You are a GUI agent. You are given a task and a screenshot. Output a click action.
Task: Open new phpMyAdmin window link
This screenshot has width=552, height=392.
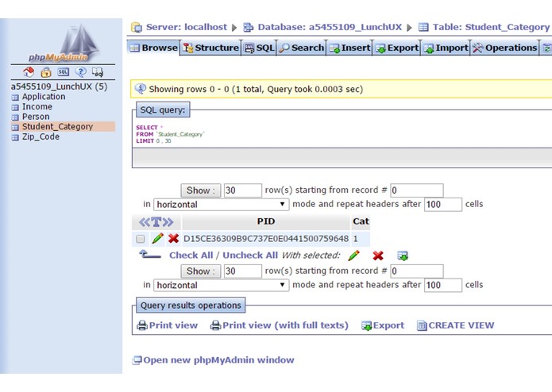[x=218, y=360]
